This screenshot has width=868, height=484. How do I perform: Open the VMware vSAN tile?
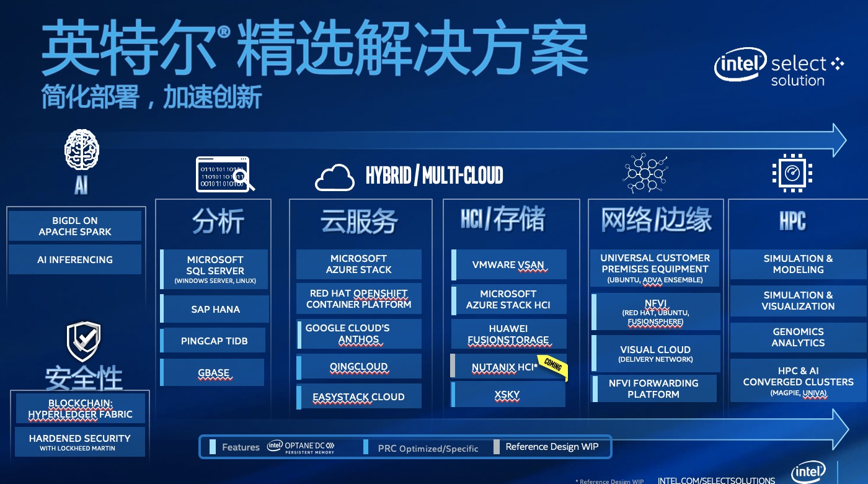click(508, 264)
